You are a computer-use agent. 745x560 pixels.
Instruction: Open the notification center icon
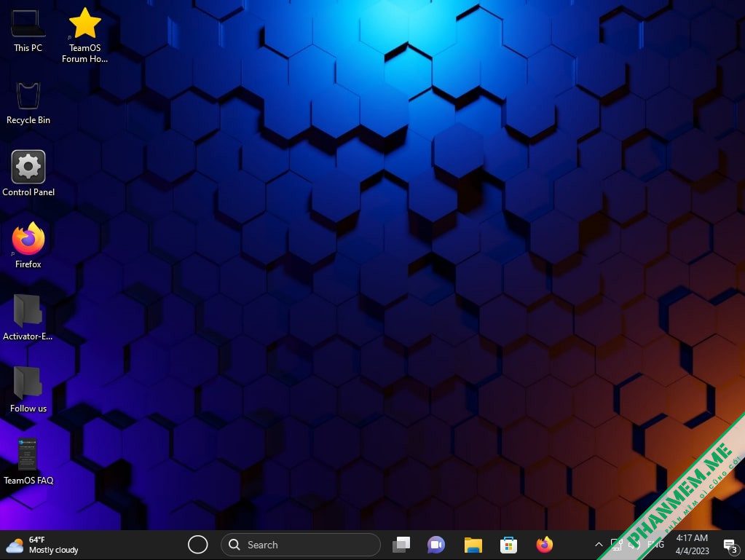pyautogui.click(x=730, y=545)
